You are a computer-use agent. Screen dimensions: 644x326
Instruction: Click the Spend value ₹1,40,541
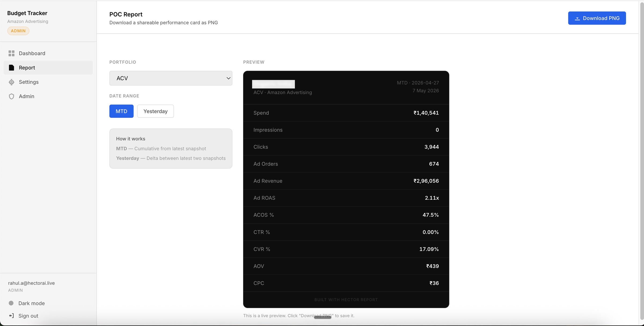(x=426, y=113)
